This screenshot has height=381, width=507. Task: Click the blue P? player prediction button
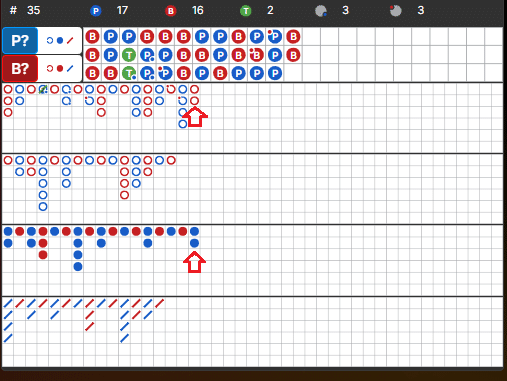(20, 41)
